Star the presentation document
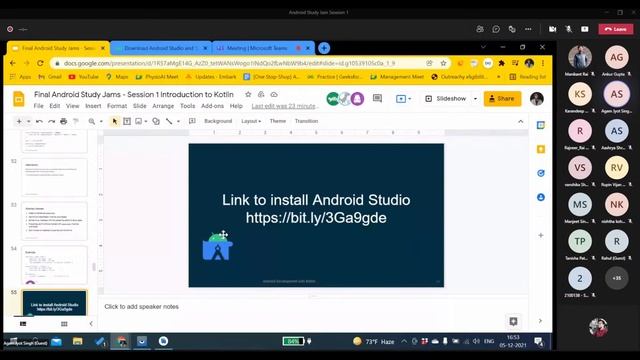 [248, 94]
